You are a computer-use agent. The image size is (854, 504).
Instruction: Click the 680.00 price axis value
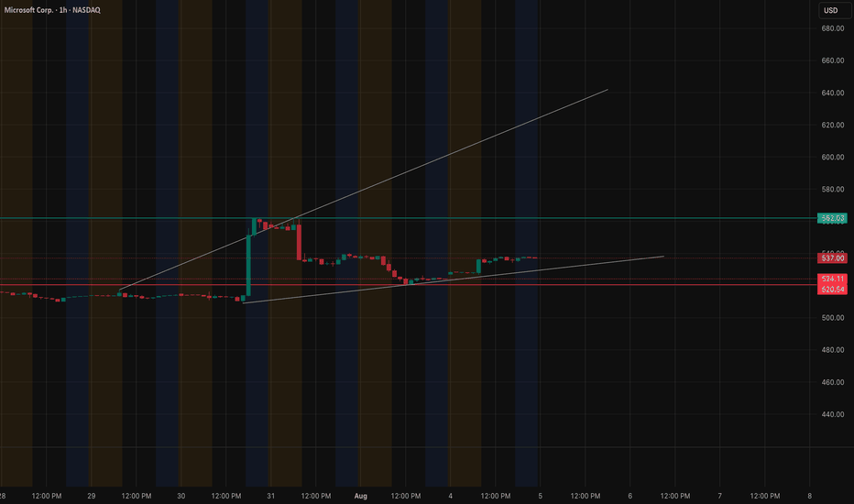point(833,28)
